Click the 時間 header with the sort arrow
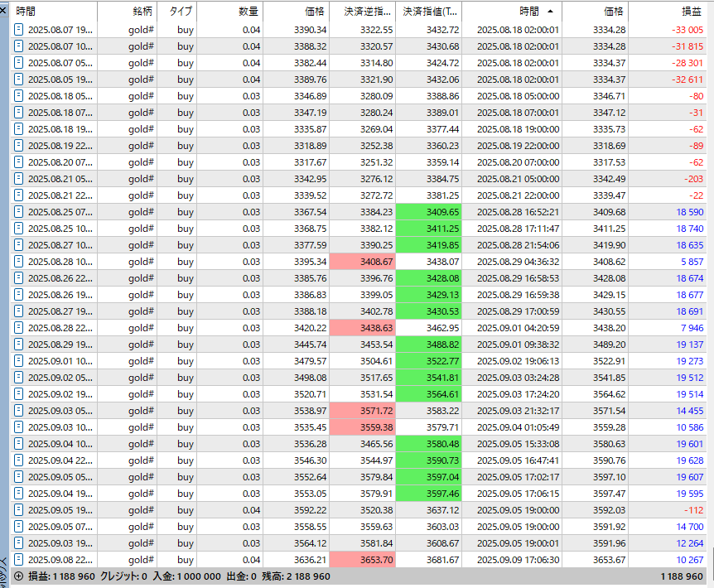 click(x=512, y=12)
